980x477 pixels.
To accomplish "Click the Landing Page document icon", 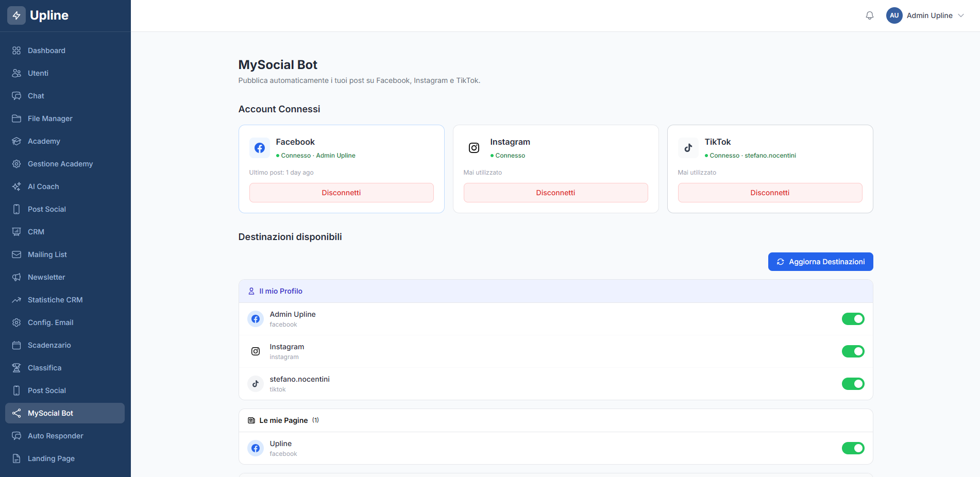I will coord(16,458).
